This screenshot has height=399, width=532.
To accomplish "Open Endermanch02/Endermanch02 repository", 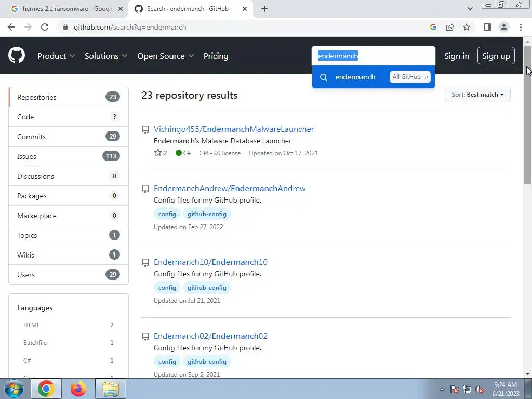I will [211, 336].
